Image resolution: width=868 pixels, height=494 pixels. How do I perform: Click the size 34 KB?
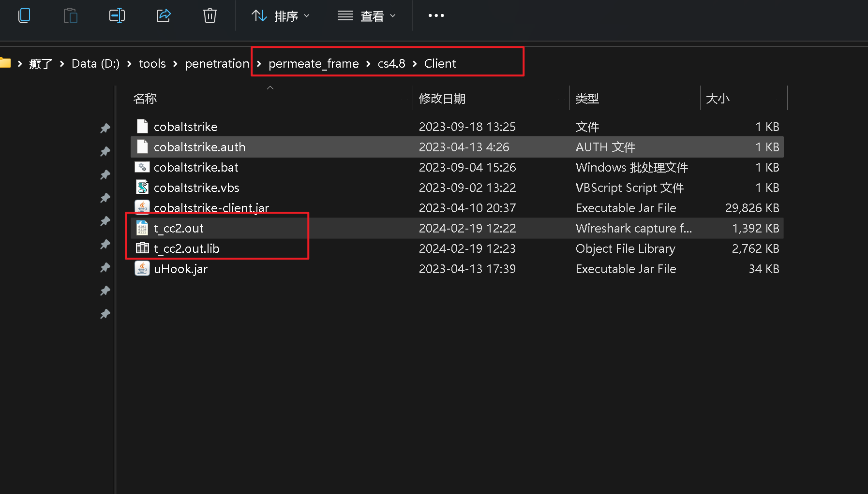pos(764,269)
